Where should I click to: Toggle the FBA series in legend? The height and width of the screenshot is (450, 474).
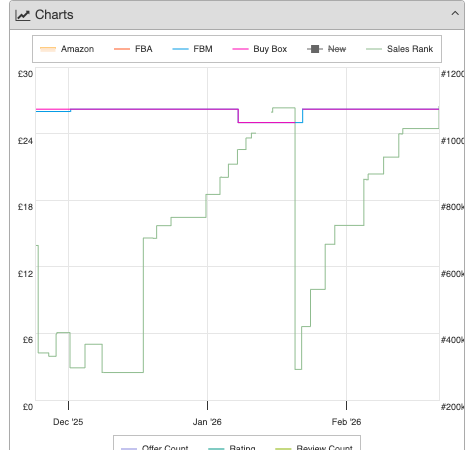click(133, 49)
